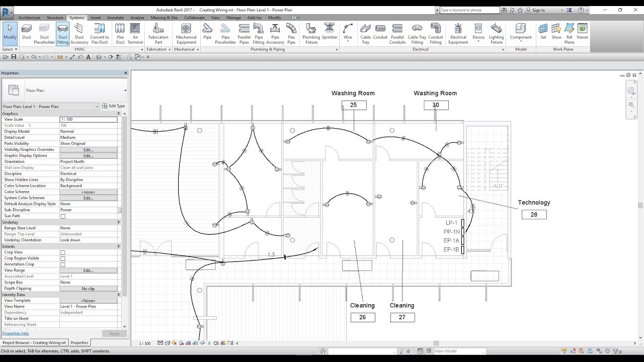Toggle the Crop View checkbox
Viewport: 644px width, 362px height.
tap(63, 252)
